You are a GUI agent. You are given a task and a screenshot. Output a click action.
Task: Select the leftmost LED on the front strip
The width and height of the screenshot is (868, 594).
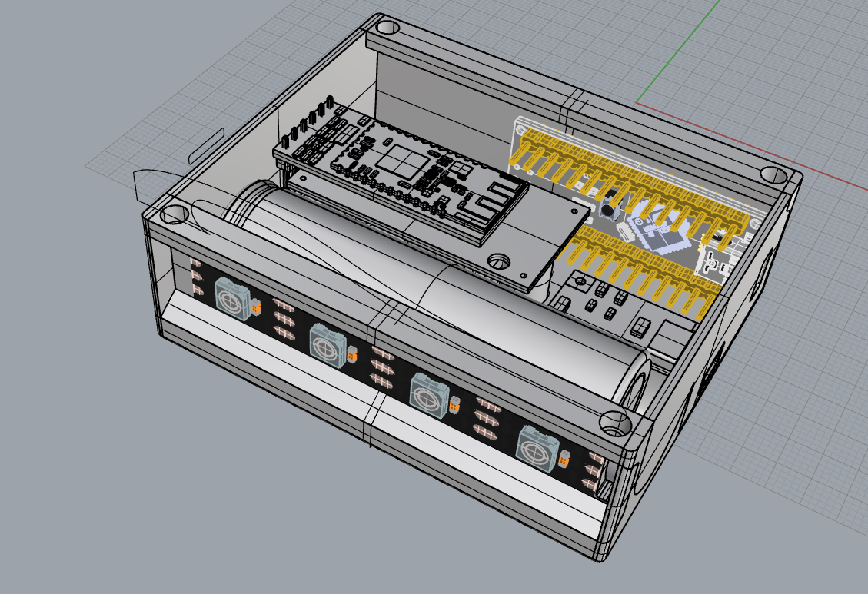click(232, 298)
